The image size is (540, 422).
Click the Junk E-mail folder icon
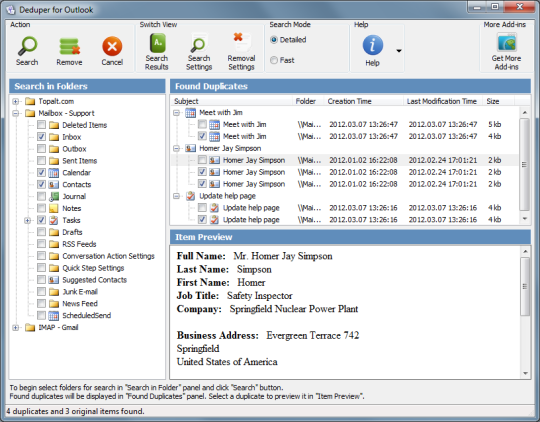click(x=54, y=292)
